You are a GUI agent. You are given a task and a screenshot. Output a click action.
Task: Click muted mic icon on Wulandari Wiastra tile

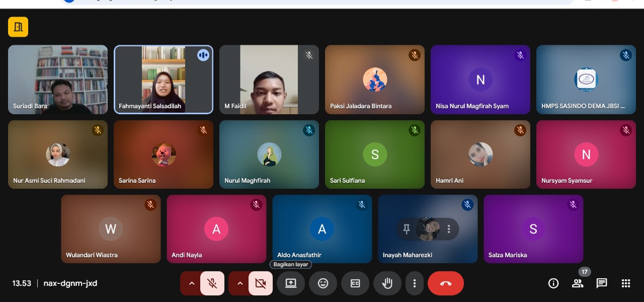point(150,204)
